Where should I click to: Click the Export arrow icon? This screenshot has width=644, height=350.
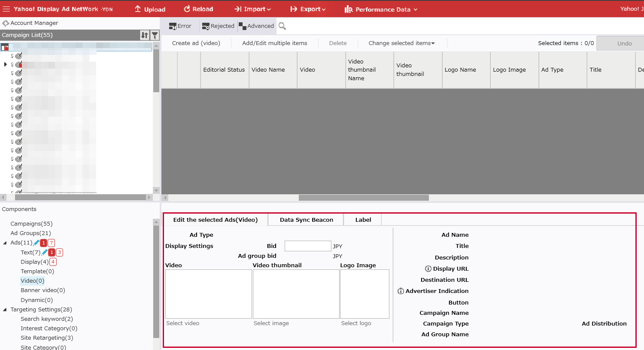[294, 9]
